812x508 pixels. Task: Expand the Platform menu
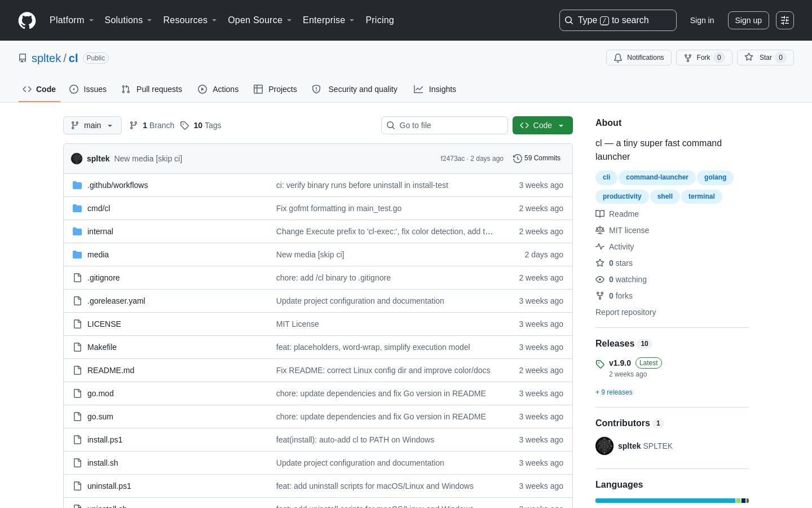72,20
